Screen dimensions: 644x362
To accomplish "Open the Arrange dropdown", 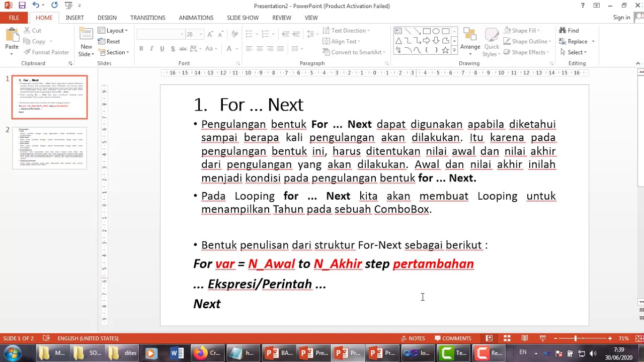I will pos(470,43).
